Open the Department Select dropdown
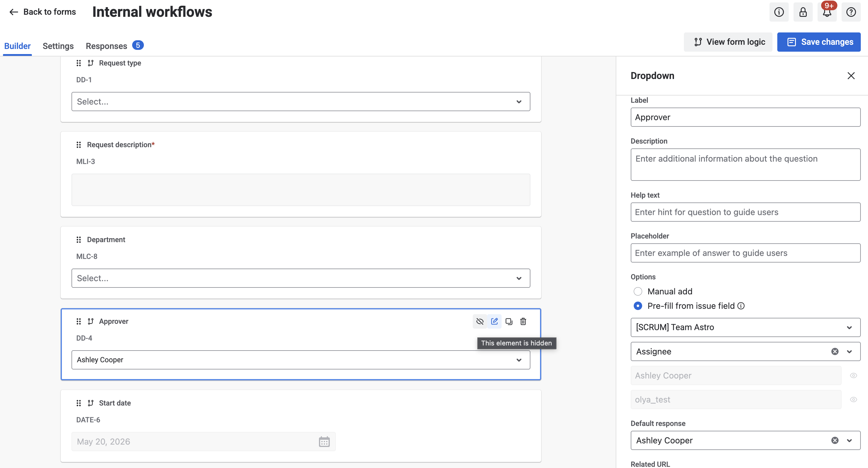 pos(301,278)
